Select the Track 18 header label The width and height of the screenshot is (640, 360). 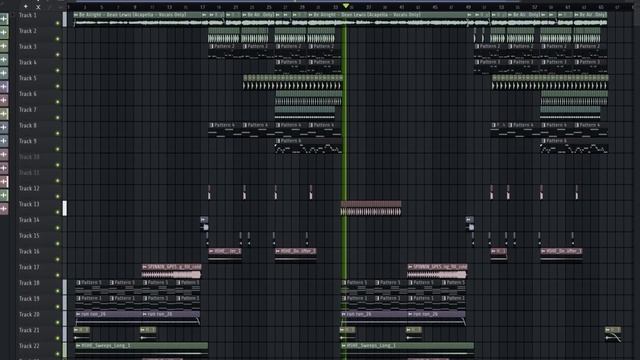[x=29, y=283]
